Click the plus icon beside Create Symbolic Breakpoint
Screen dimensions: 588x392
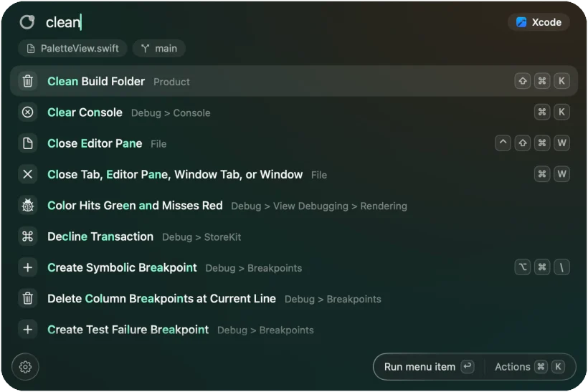[28, 267]
